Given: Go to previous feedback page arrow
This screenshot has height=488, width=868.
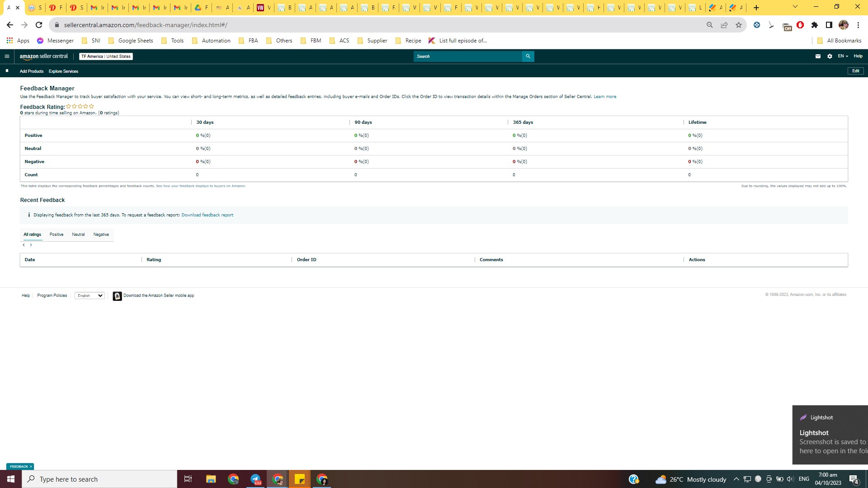Looking at the screenshot, I should [24, 245].
